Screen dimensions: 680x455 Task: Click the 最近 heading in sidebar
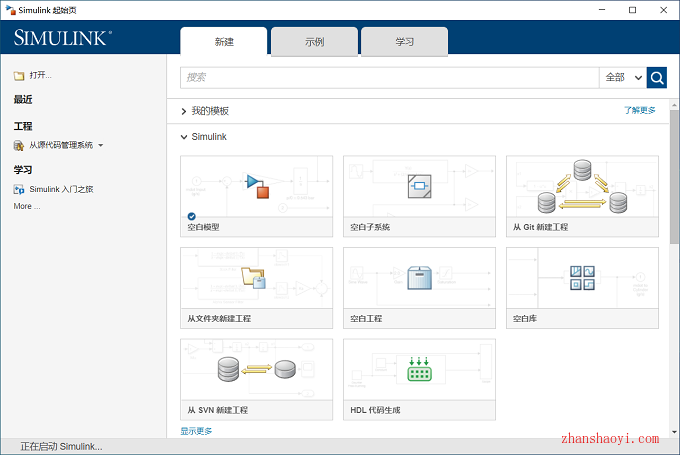pos(23,99)
